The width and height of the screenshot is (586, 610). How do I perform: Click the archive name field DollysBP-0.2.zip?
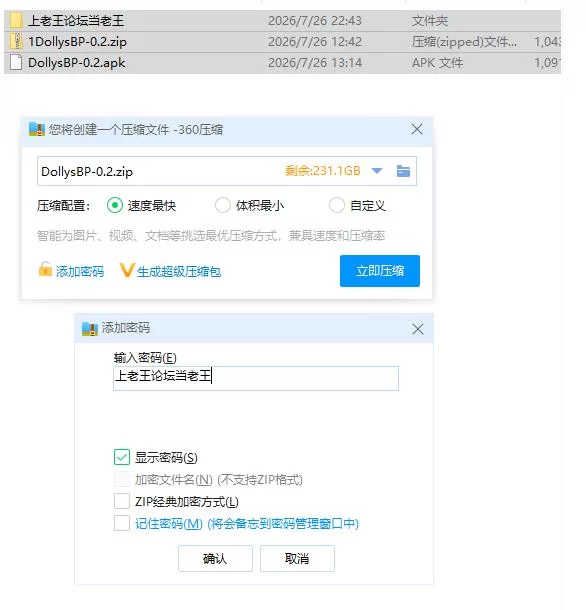click(x=227, y=171)
